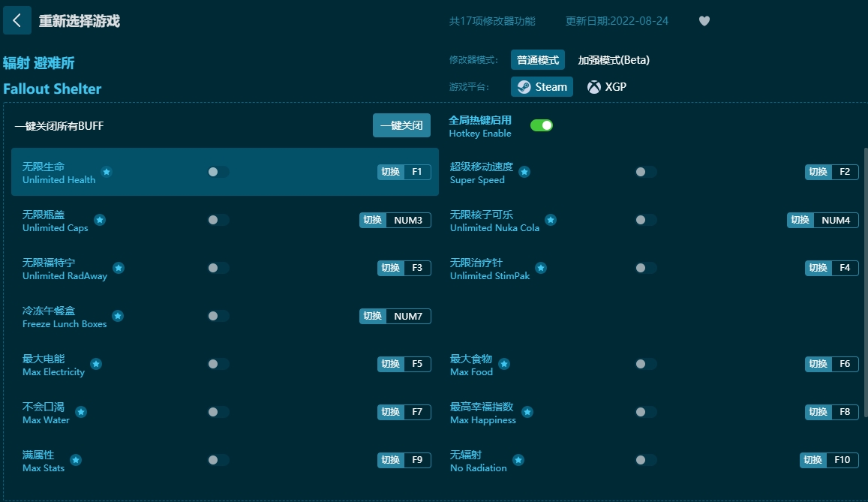Click the F8 hotkey button for Max Happiness
The width and height of the screenshot is (868, 502).
[x=831, y=412]
